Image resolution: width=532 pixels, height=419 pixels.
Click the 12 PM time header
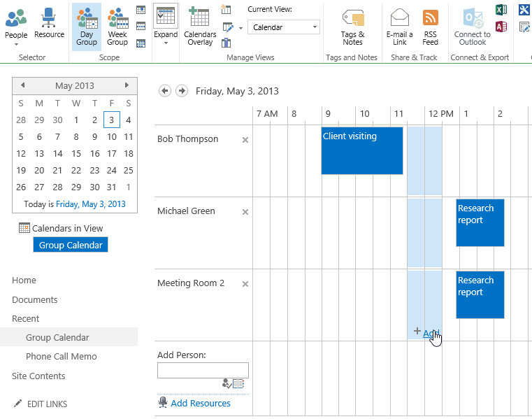(440, 114)
